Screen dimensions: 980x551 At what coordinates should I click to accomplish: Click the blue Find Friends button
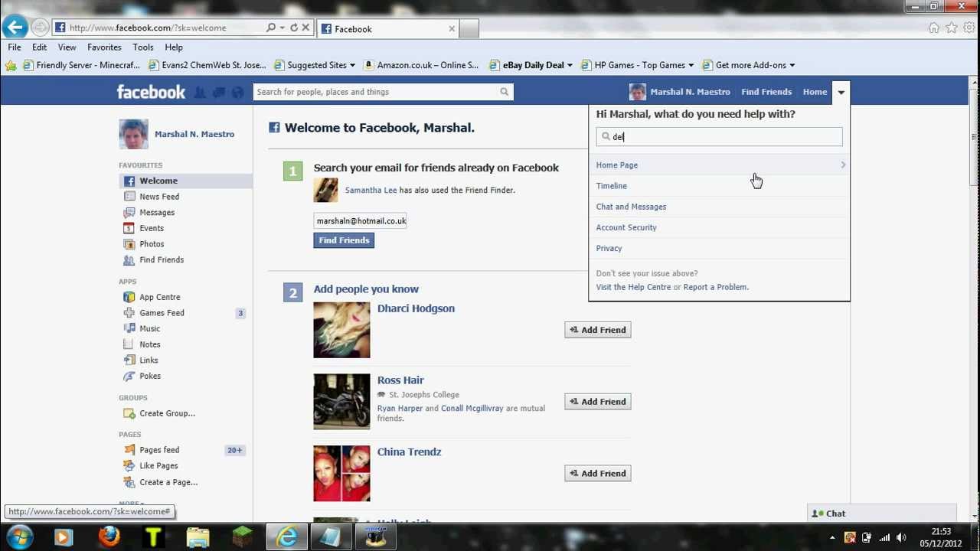point(344,240)
